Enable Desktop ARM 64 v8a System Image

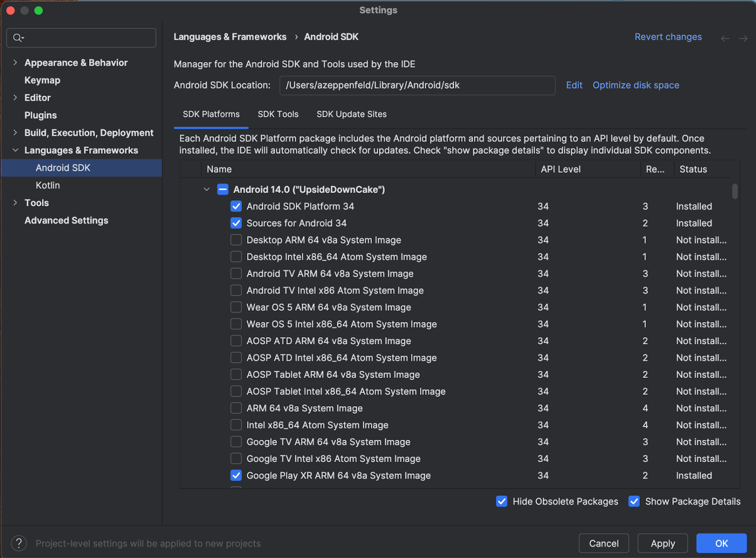point(236,240)
